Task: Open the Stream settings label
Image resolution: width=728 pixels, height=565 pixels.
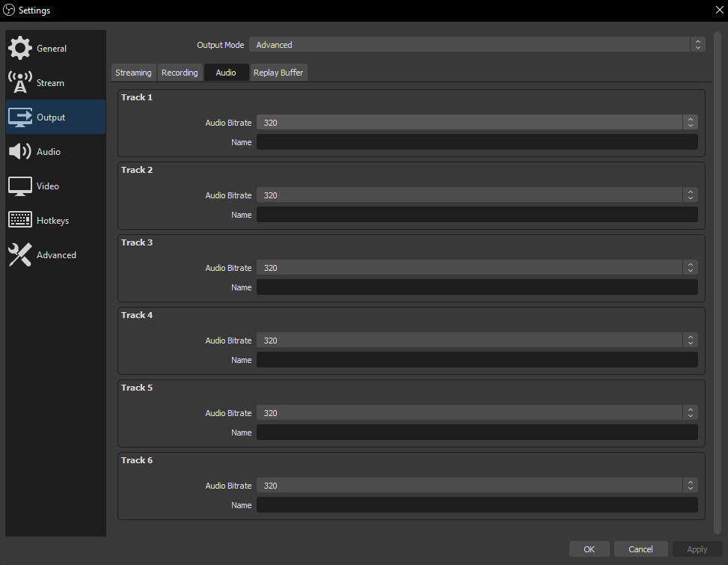Action: click(50, 82)
